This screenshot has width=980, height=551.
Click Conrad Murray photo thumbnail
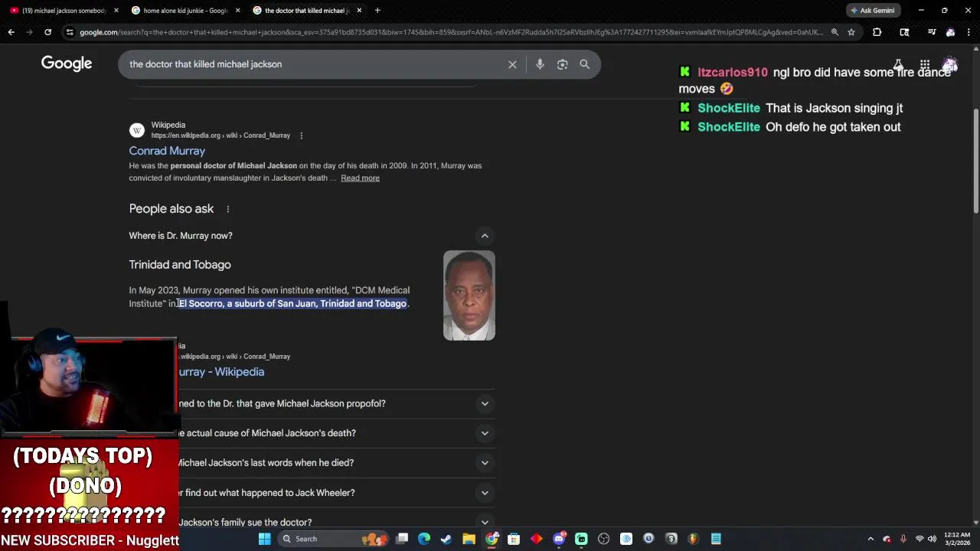point(469,295)
